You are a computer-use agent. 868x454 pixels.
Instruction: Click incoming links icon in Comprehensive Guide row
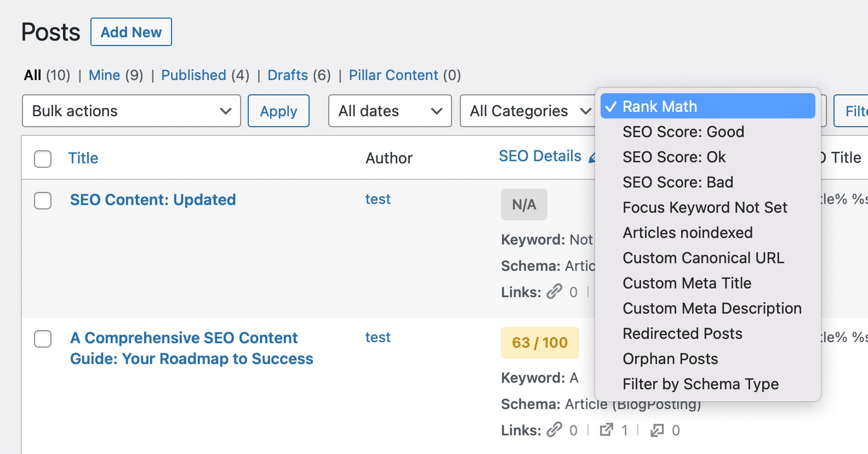[x=657, y=430]
